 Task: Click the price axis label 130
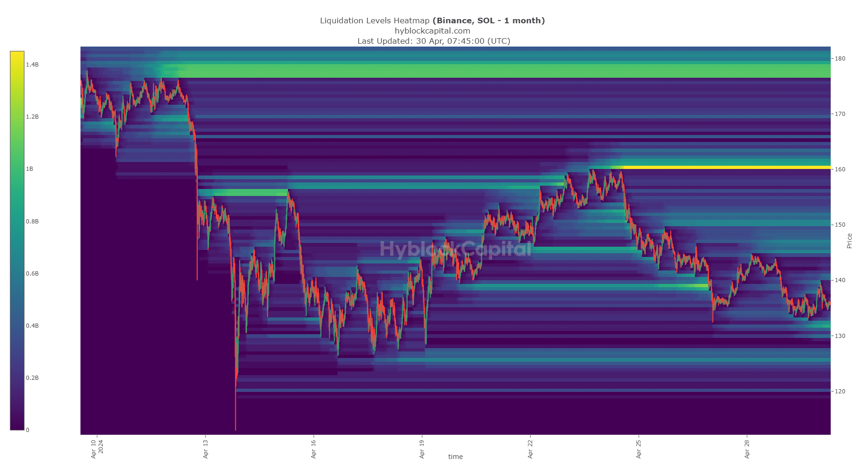coord(840,336)
